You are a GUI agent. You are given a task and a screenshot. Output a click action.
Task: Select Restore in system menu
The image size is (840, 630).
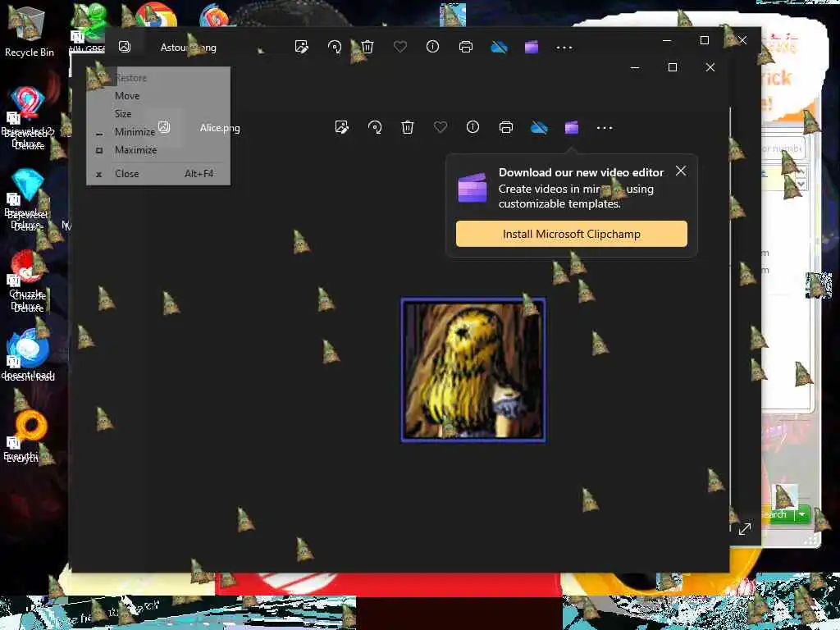(x=158, y=78)
